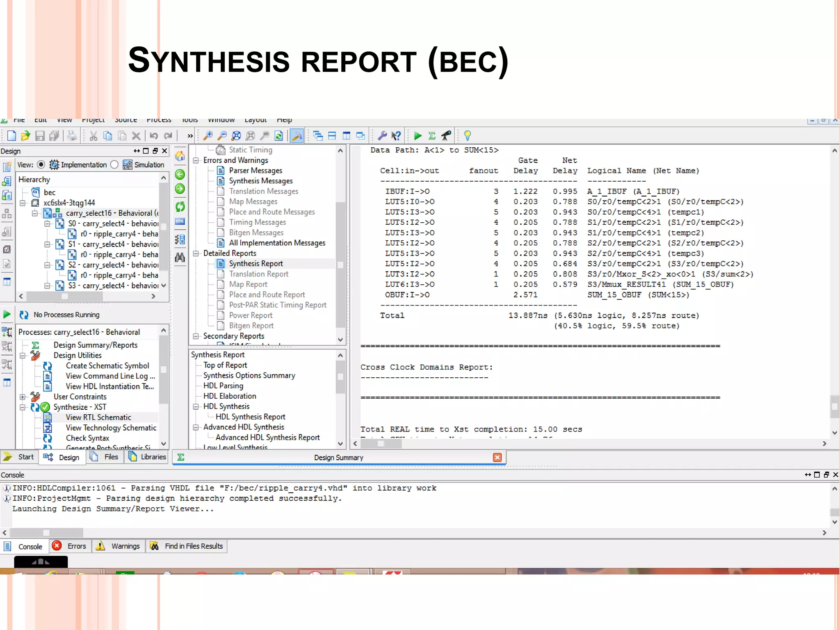Select Advanced HDL Synthesis Report entry
This screenshot has width=840, height=630.
coord(267,437)
